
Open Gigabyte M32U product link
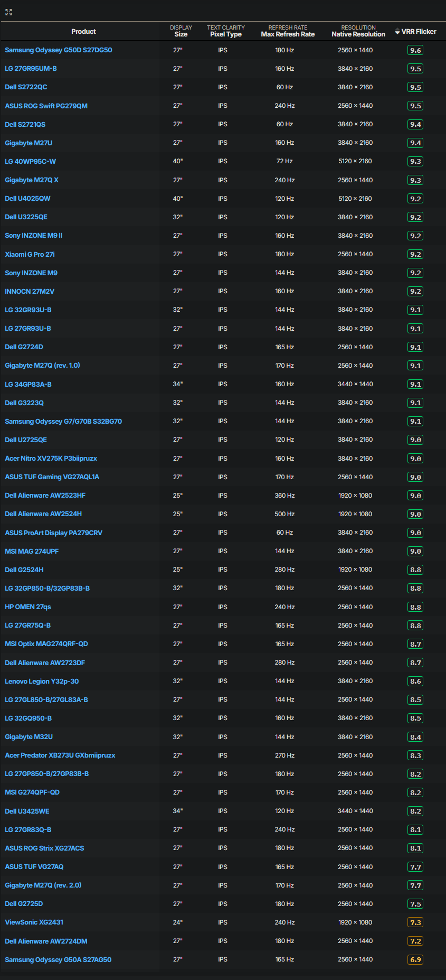pyautogui.click(x=29, y=737)
